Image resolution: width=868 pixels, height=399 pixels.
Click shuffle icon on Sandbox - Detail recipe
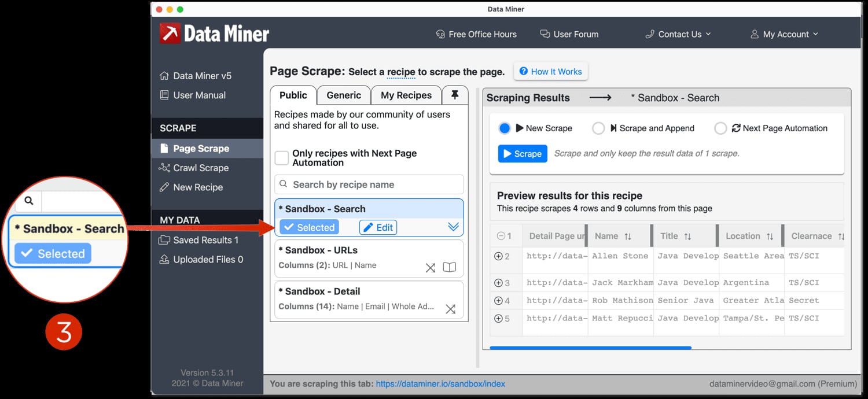click(450, 309)
